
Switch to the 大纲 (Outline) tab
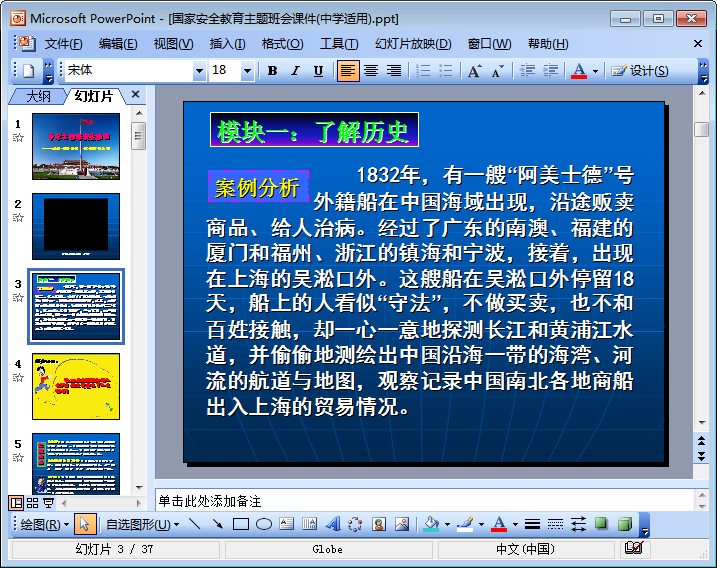pyautogui.click(x=38, y=96)
